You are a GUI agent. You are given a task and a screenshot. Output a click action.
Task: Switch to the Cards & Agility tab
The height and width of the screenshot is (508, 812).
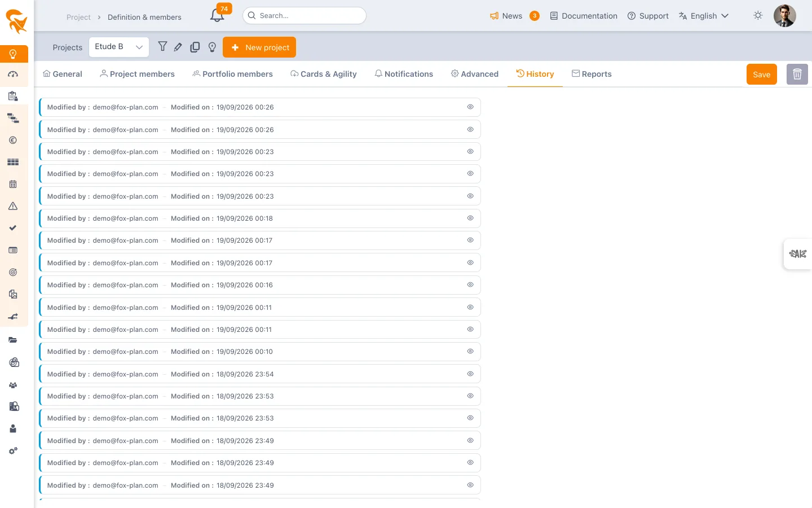(324, 74)
